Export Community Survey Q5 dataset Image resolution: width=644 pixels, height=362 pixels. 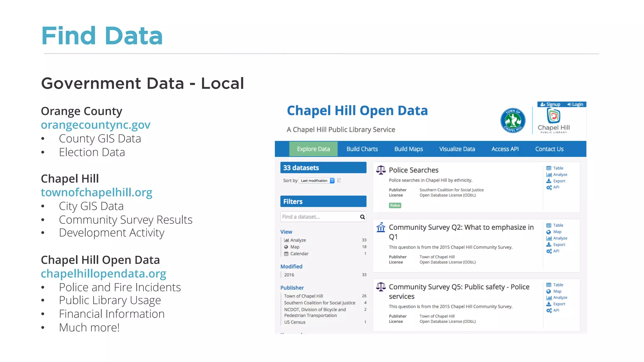pos(556,304)
